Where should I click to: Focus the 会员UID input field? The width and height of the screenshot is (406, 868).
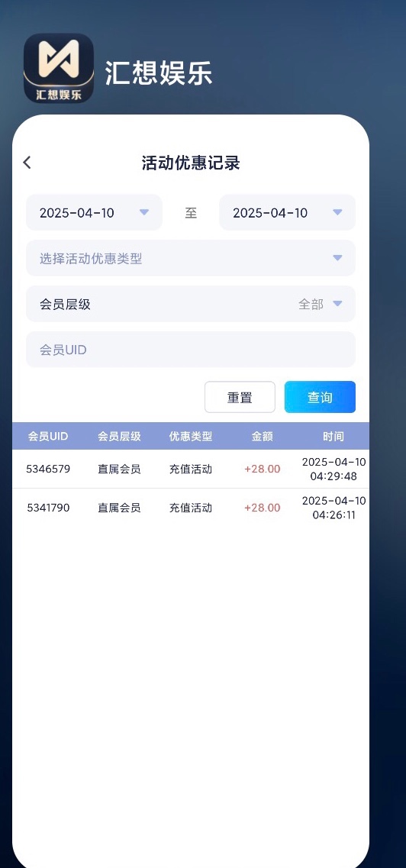[191, 350]
